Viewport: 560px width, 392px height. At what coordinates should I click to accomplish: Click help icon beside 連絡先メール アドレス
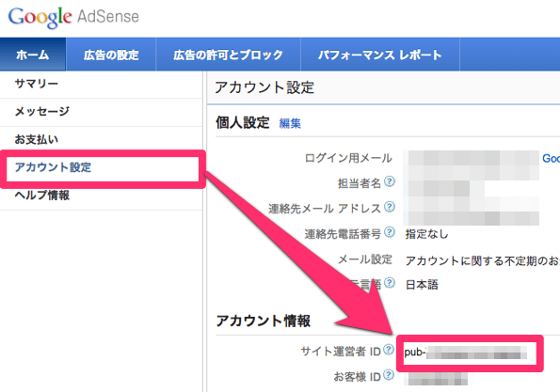(390, 207)
